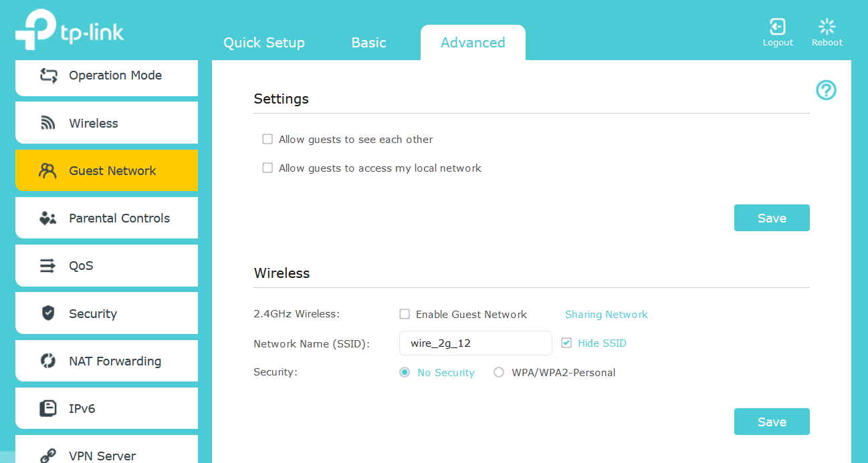Click the Reboot icon

(x=827, y=27)
